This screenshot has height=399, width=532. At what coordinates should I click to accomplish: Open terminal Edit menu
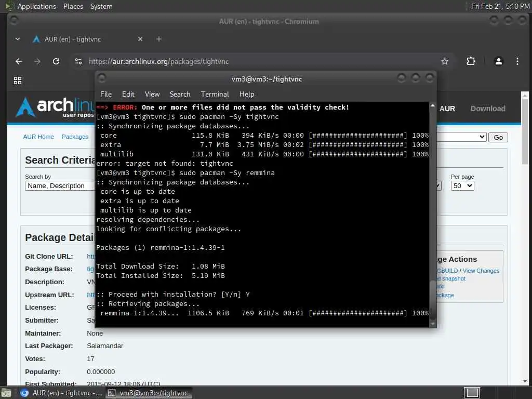pyautogui.click(x=128, y=95)
